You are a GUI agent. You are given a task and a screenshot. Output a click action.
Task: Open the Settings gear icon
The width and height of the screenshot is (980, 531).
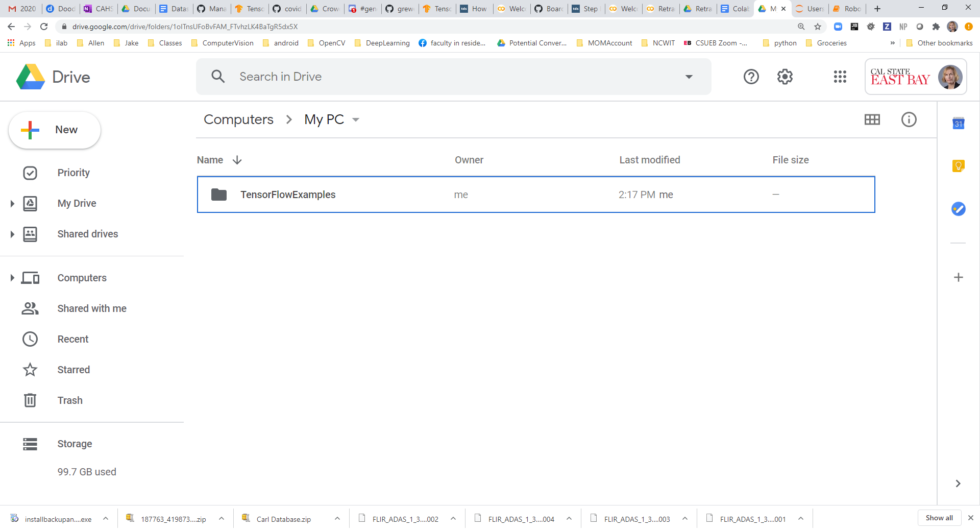click(785, 77)
